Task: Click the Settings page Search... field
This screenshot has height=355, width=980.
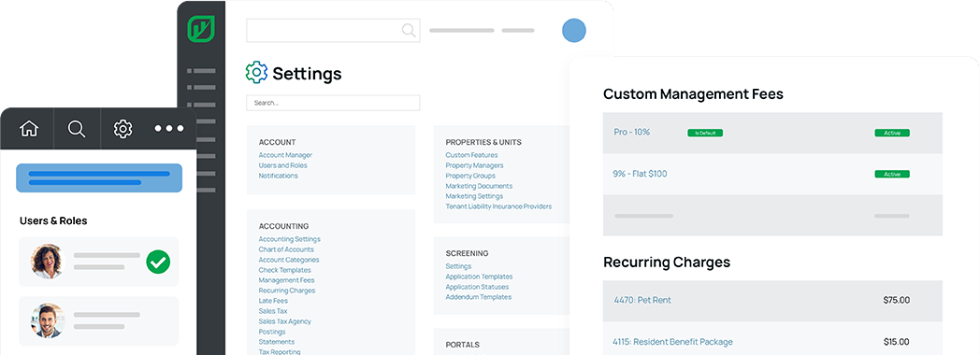Action: pyautogui.click(x=333, y=103)
